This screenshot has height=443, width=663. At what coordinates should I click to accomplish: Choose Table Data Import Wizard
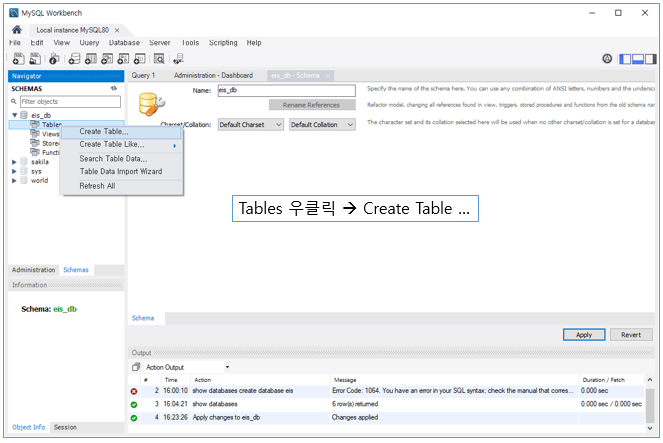[x=121, y=172]
